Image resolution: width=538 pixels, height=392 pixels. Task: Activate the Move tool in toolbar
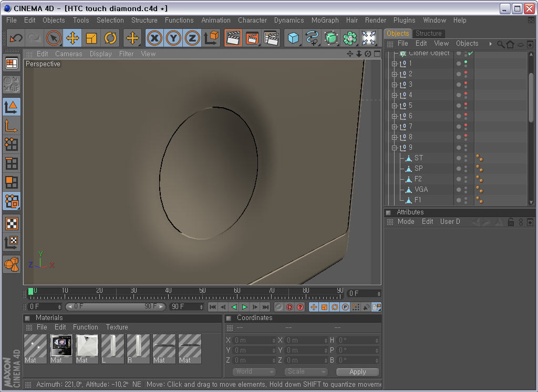[x=73, y=38]
